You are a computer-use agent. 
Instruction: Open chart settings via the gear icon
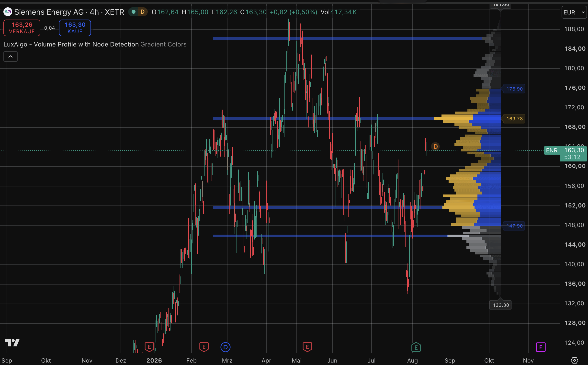[574, 360]
